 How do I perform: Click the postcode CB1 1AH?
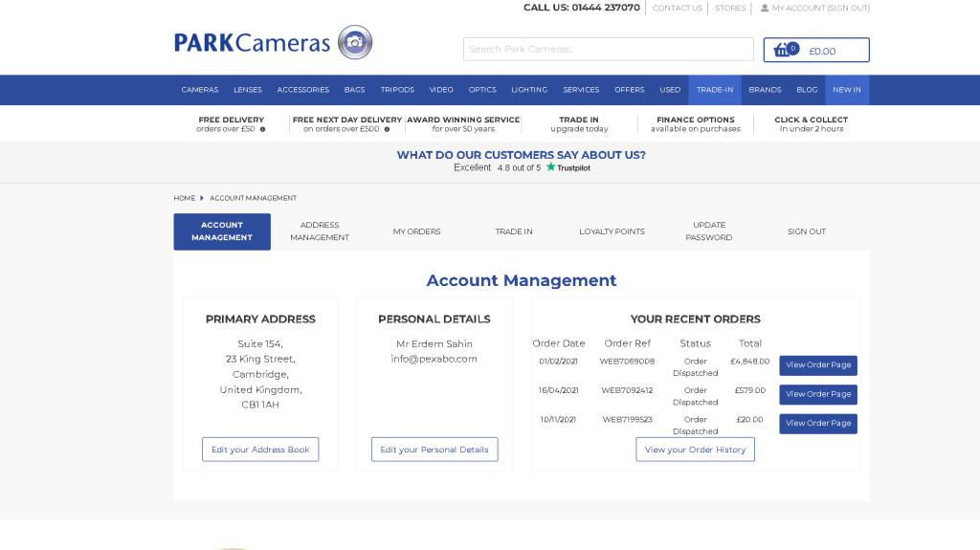point(260,405)
